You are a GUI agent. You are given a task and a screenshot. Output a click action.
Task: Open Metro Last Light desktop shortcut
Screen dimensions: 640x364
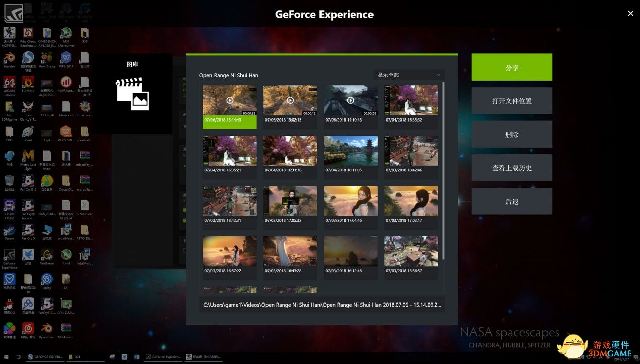(28, 160)
